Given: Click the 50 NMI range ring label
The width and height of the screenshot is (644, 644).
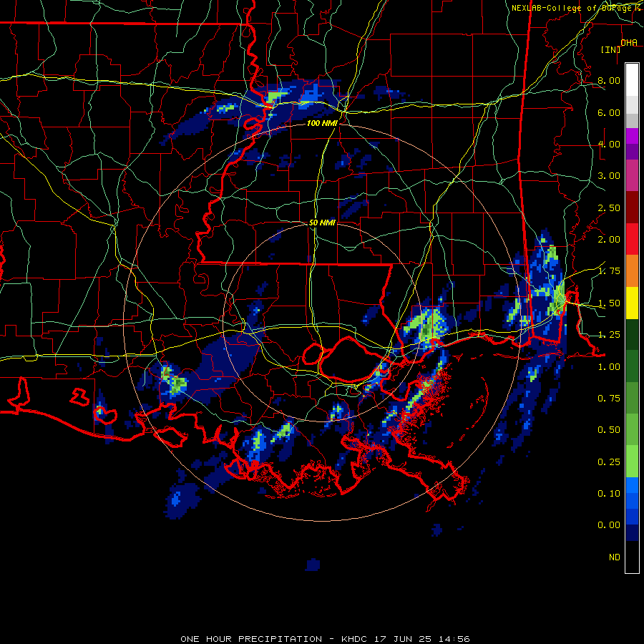Looking at the screenshot, I should [x=322, y=223].
